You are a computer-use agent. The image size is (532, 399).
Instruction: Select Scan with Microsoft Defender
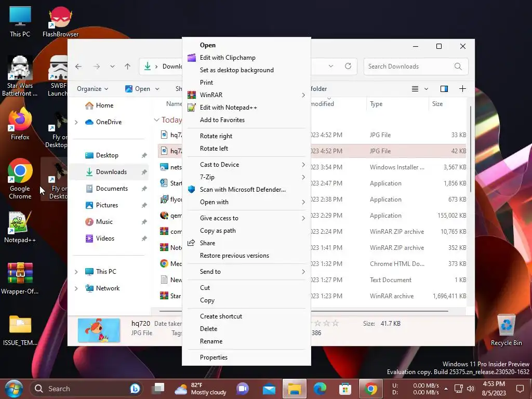[247, 190]
